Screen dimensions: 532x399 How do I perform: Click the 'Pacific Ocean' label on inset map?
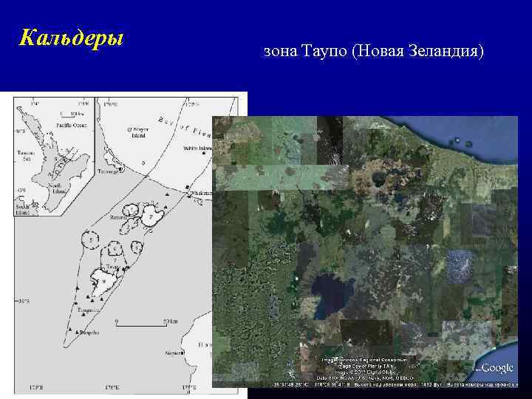point(72,125)
